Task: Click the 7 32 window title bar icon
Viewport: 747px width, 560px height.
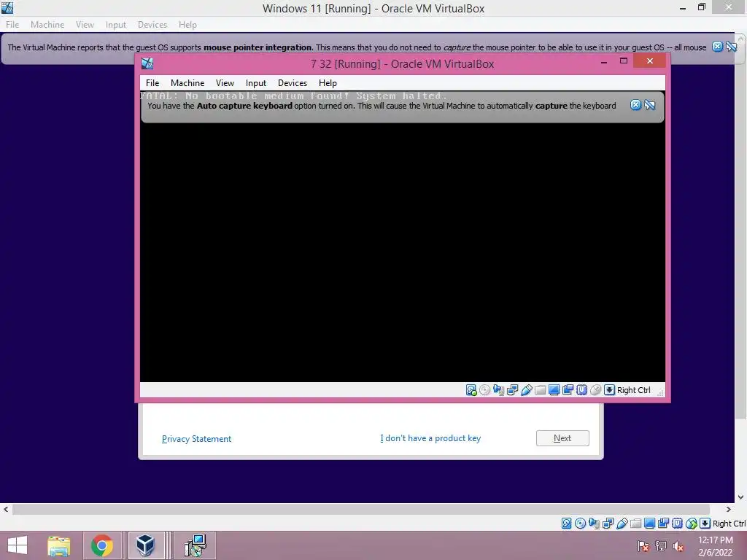Action: coord(147,63)
